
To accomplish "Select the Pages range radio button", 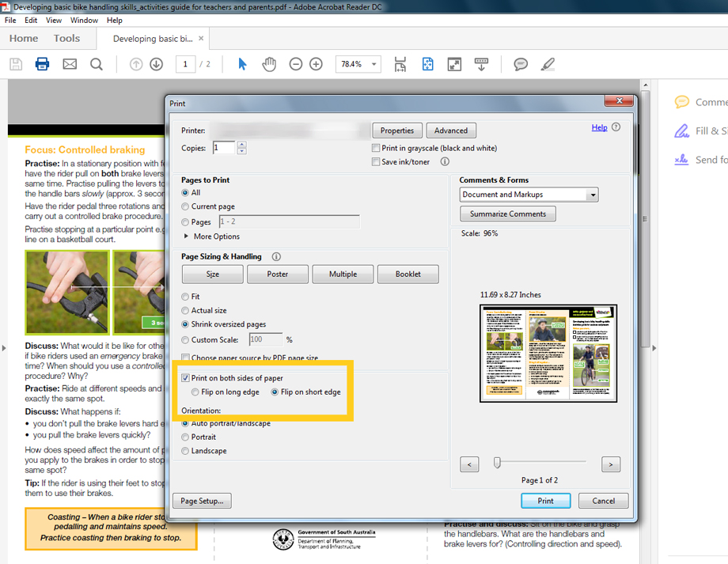I will click(185, 222).
